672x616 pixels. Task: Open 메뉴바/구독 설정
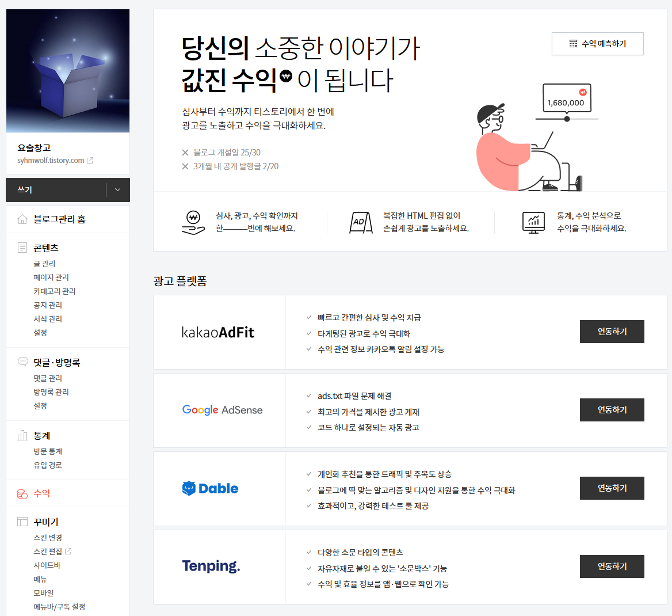click(x=59, y=607)
